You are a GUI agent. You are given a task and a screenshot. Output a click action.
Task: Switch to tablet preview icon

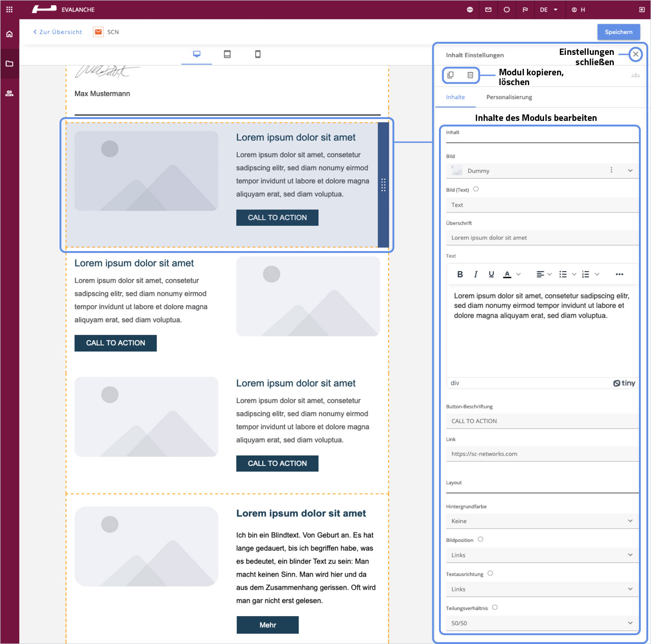pos(227,54)
